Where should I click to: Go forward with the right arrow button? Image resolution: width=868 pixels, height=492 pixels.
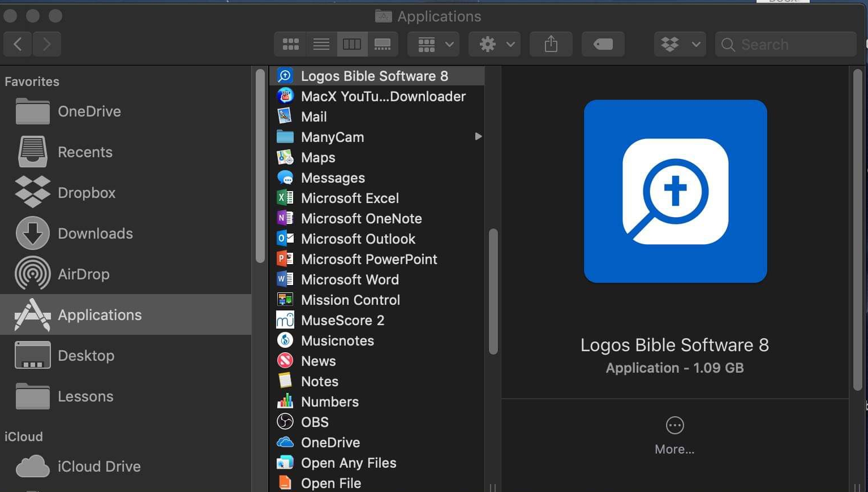click(x=47, y=44)
